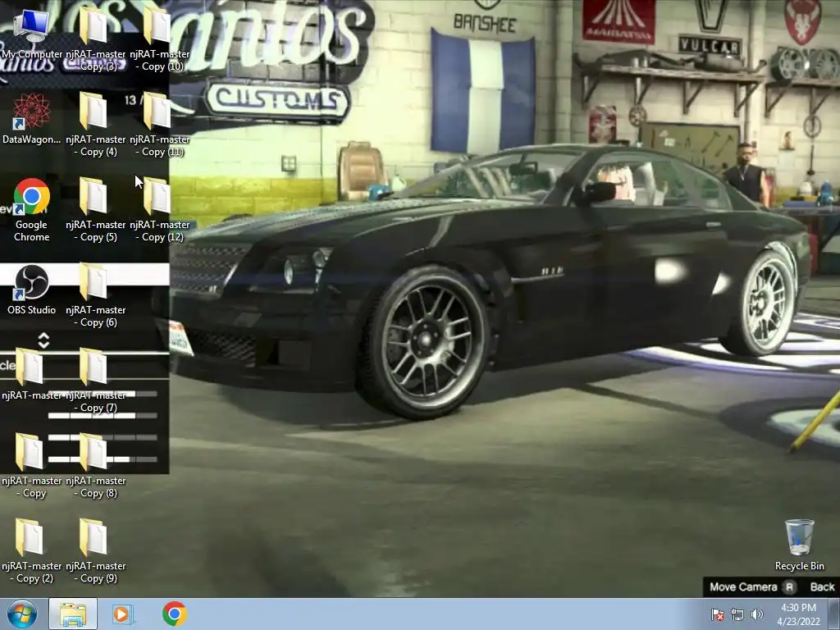Select the njRAT-master - Copy (11) folder
The image size is (840, 630).
pyautogui.click(x=160, y=125)
